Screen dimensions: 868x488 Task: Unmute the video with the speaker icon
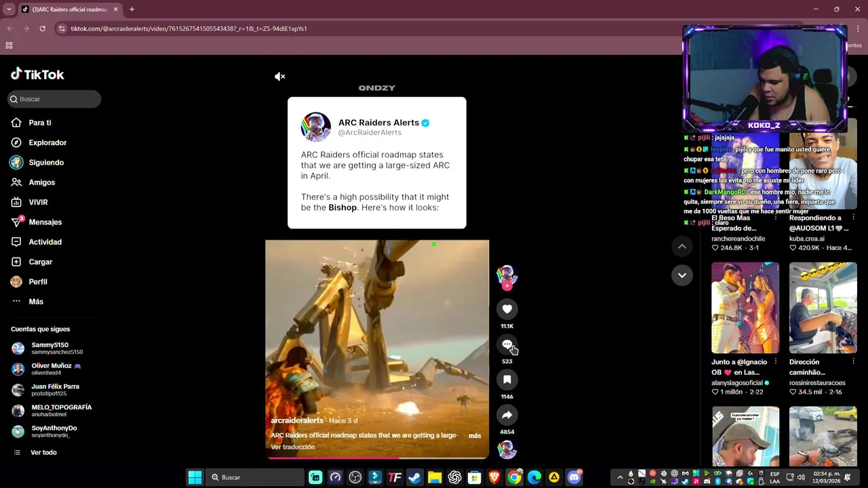(x=280, y=77)
